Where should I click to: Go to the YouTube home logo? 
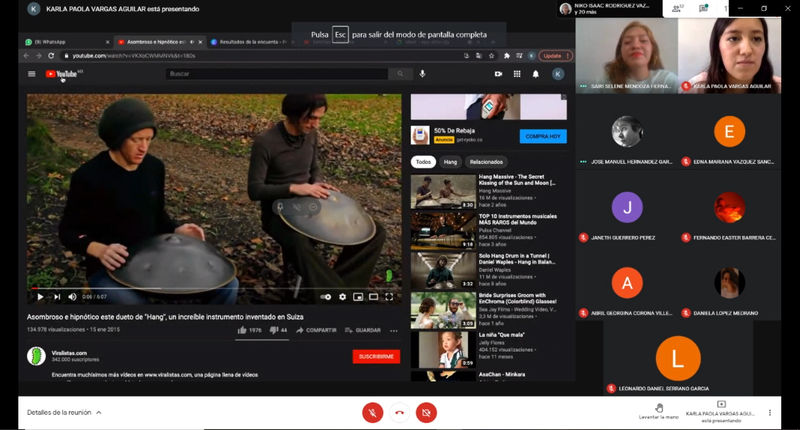click(63, 74)
